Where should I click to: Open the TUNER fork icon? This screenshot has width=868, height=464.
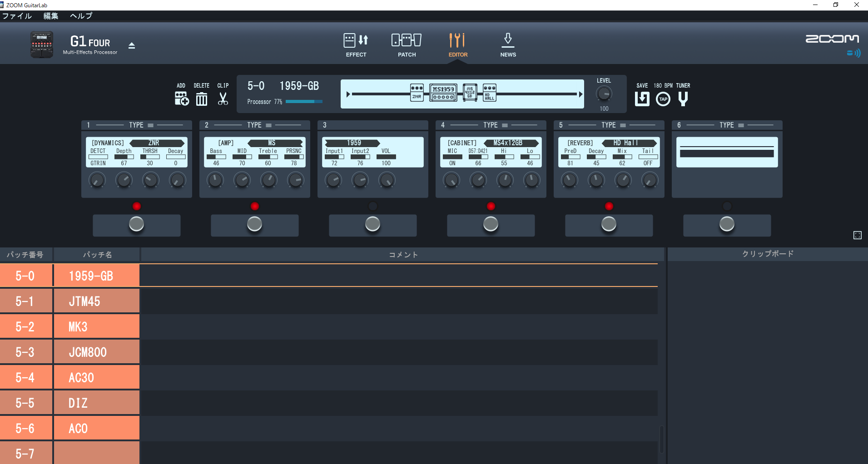click(683, 99)
